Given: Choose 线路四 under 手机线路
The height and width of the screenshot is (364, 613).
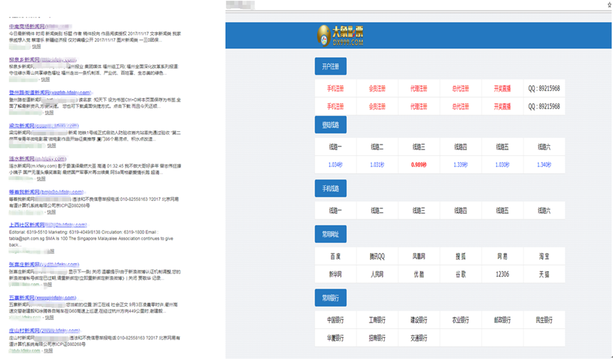Looking at the screenshot, I should click(x=461, y=211).
